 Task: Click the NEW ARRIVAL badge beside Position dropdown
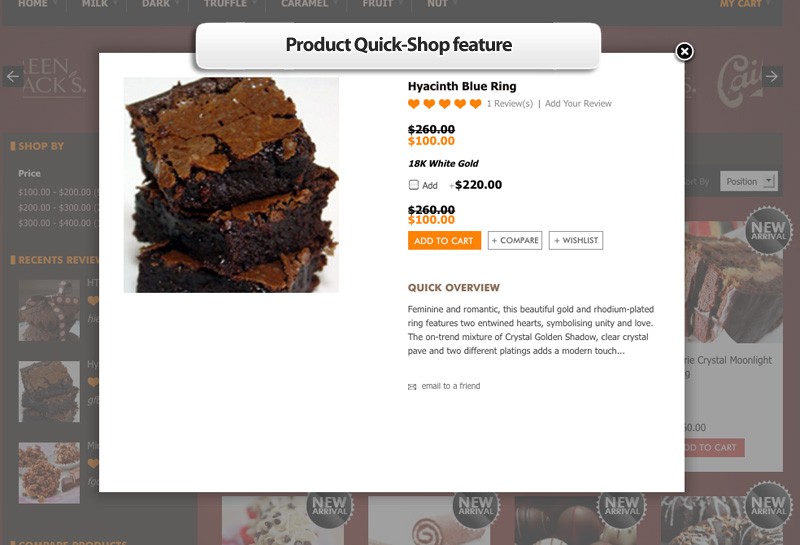coord(768,230)
